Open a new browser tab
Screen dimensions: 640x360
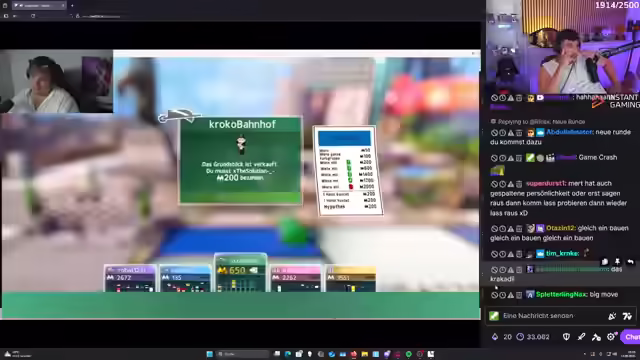coord(72,5)
